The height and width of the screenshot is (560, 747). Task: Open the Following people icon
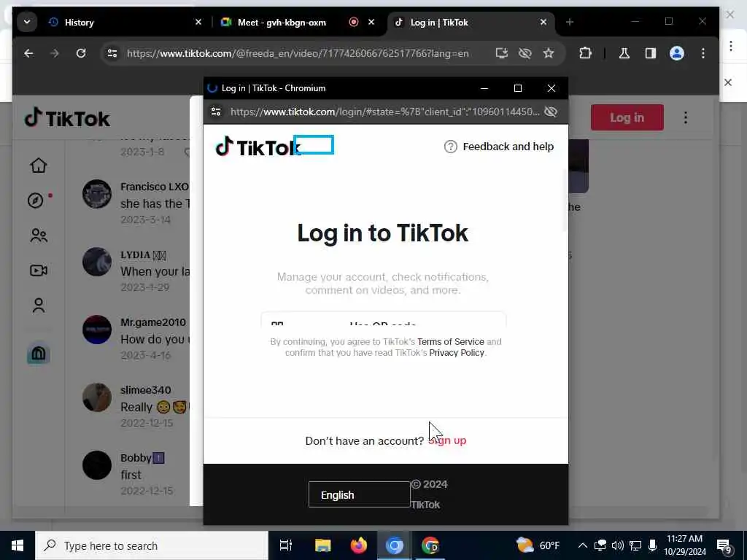pos(39,236)
